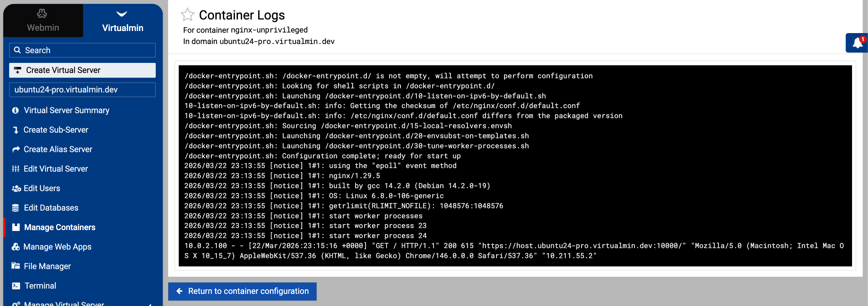
Task: Click the Manage Containers icon
Action: (x=16, y=227)
